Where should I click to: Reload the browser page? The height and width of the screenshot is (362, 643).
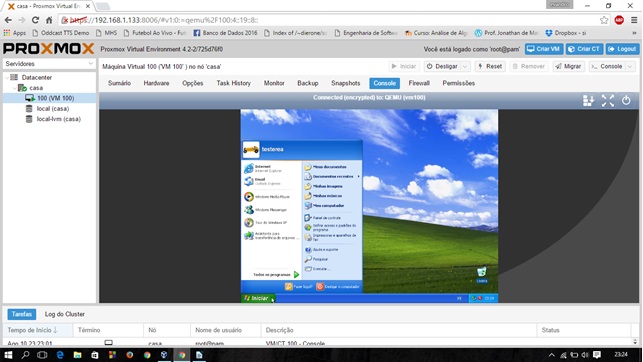[x=35, y=20]
